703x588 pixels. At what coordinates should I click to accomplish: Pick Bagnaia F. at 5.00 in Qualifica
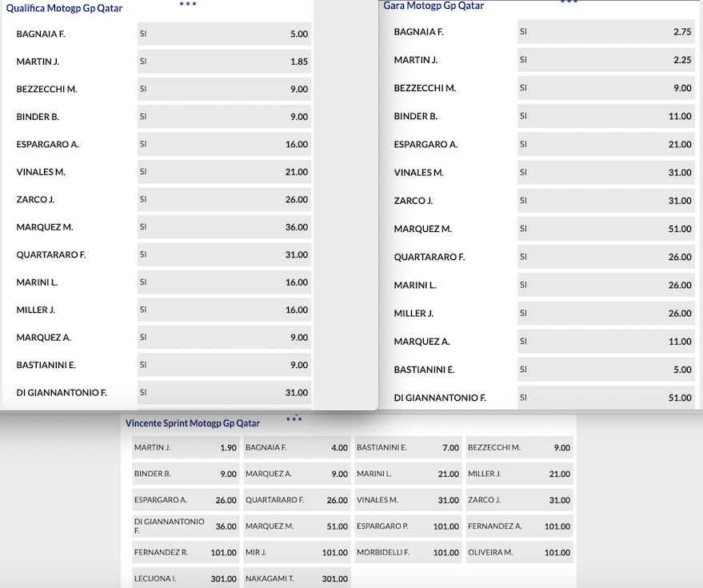point(224,34)
